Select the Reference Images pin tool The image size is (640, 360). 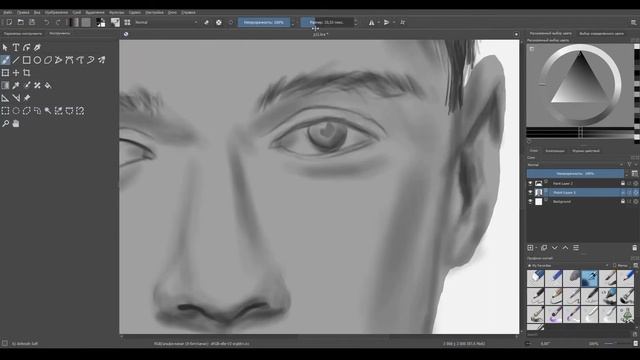click(x=27, y=98)
